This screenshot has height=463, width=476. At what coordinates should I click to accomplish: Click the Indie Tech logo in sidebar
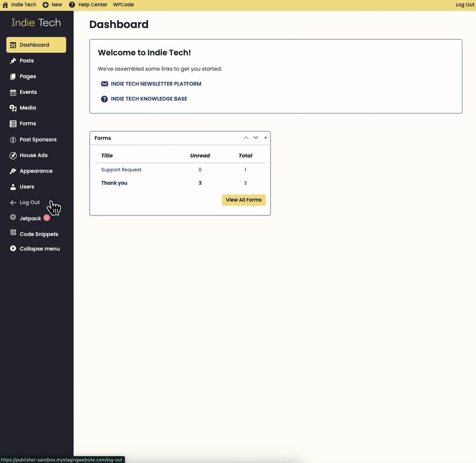tap(36, 23)
